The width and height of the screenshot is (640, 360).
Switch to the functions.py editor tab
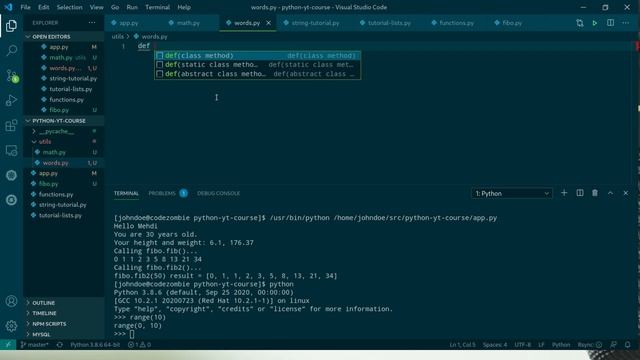click(456, 23)
